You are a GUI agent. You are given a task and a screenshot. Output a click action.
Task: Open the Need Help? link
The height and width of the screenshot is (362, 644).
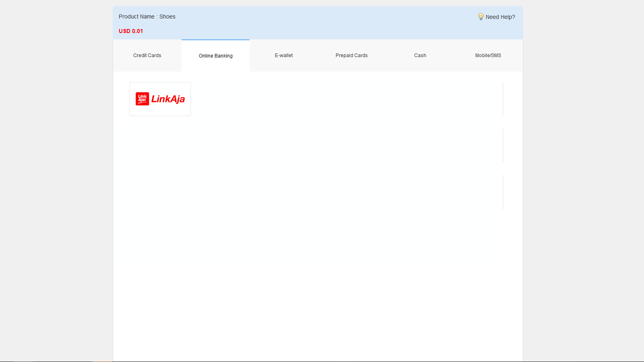(x=500, y=17)
